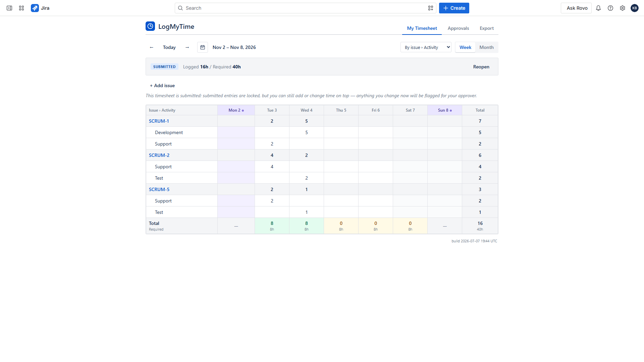Click the Nov 2 – Nov 8, 2026 date range
This screenshot has height=362, width=644.
[234, 47]
